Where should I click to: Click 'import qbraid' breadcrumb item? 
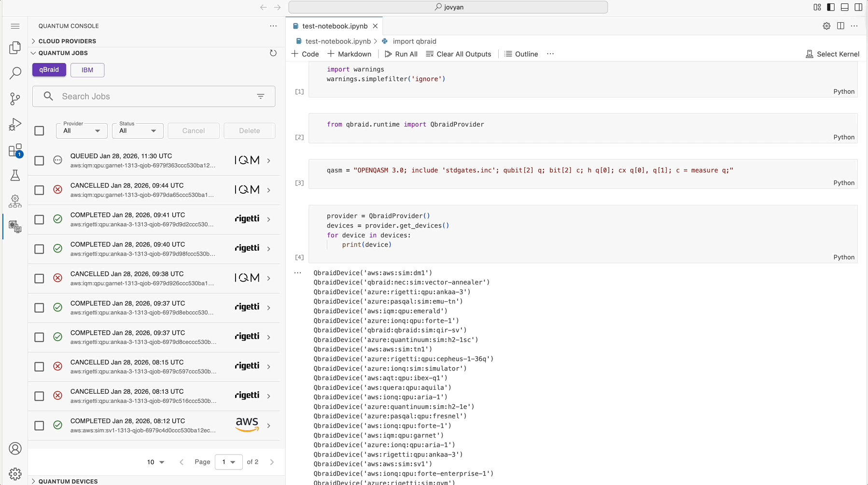(x=414, y=42)
